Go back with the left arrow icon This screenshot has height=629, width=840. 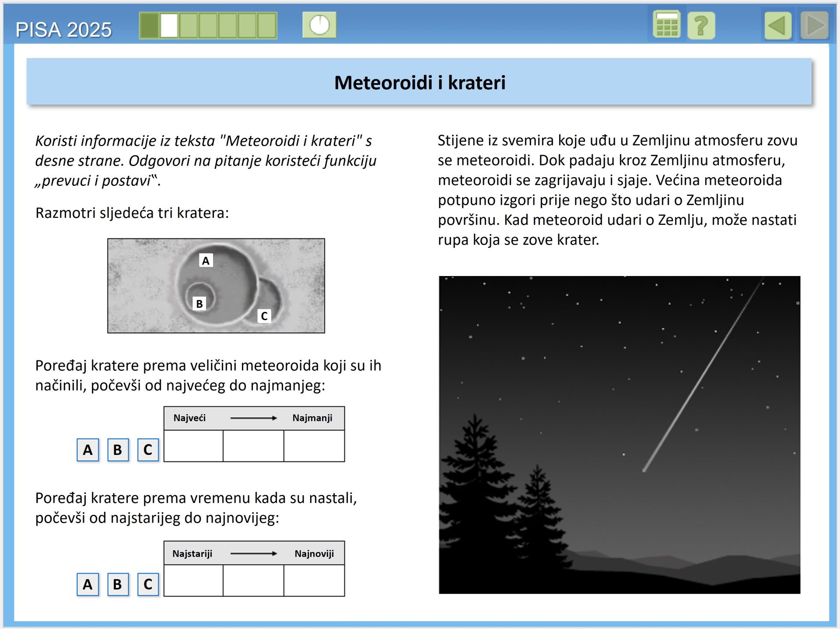778,25
